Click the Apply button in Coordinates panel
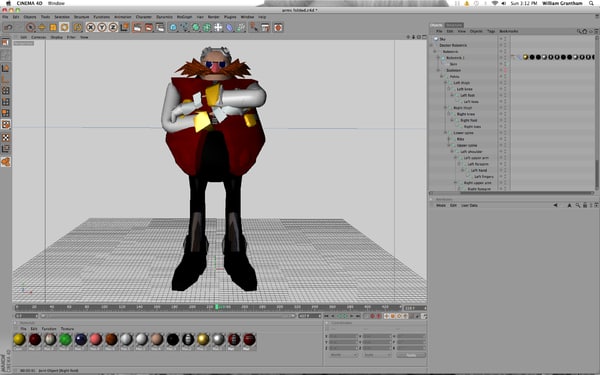600x375 pixels. click(411, 355)
